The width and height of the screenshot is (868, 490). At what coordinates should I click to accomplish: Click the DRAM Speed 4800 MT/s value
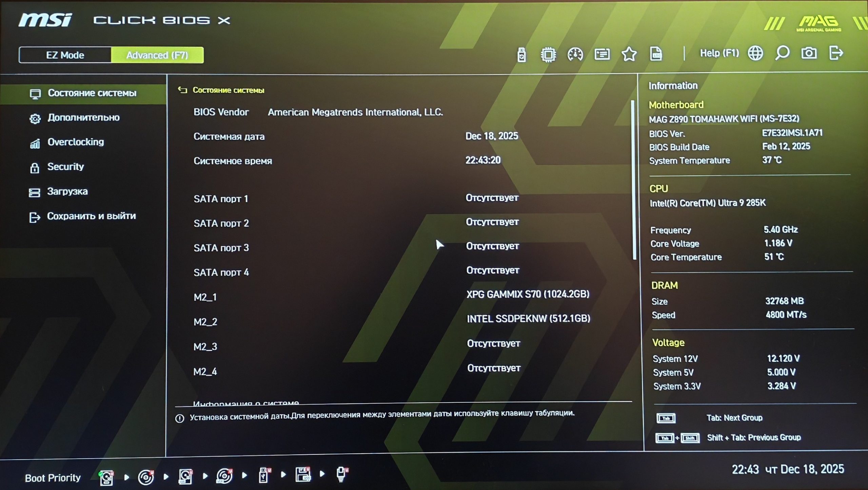tap(786, 315)
